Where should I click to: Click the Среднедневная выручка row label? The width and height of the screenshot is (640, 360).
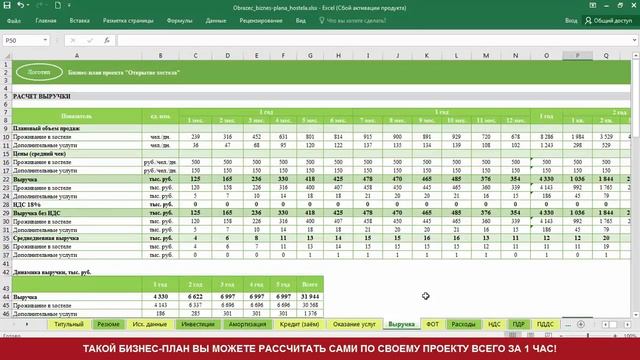(46, 238)
